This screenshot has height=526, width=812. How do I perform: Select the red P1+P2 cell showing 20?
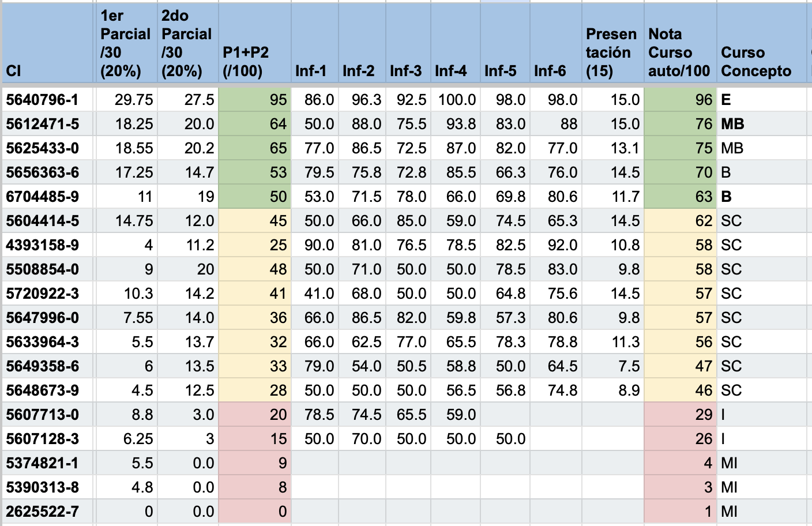click(254, 415)
